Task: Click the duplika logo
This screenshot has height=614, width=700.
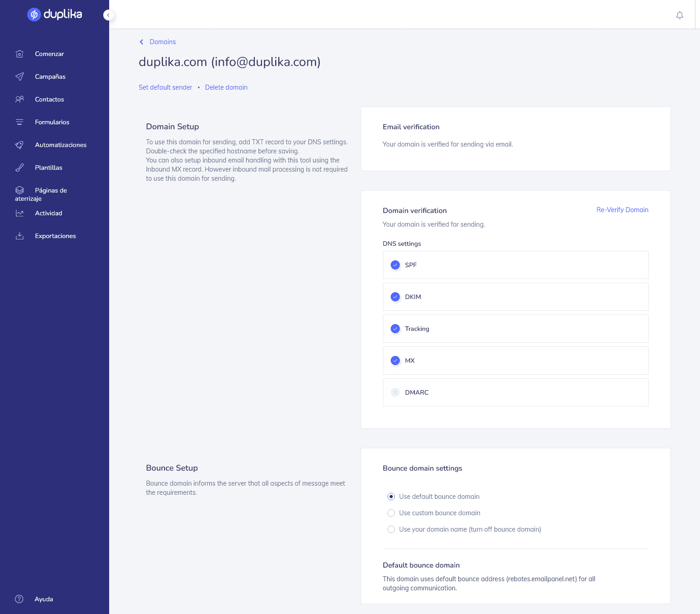Action: click(x=55, y=15)
